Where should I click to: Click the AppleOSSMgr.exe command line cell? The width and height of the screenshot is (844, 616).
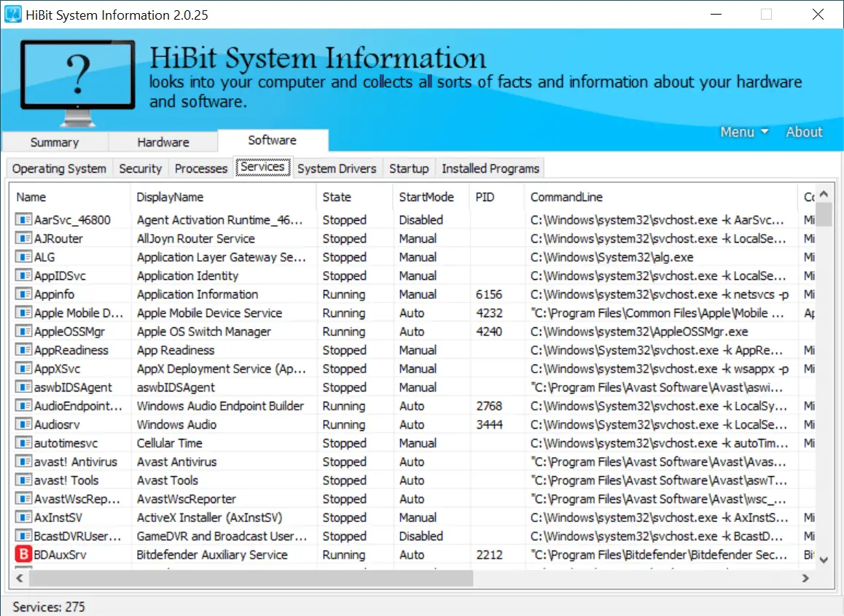click(639, 331)
